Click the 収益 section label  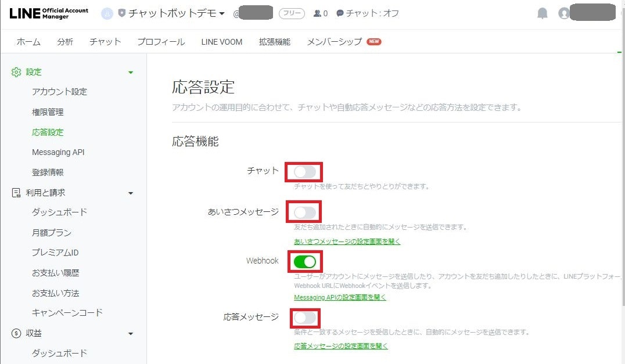click(34, 333)
